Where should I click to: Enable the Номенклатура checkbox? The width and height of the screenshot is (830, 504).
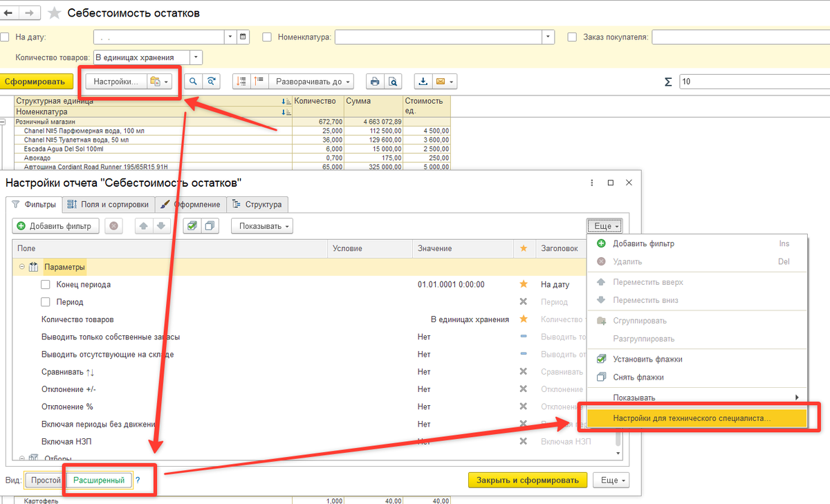click(267, 37)
